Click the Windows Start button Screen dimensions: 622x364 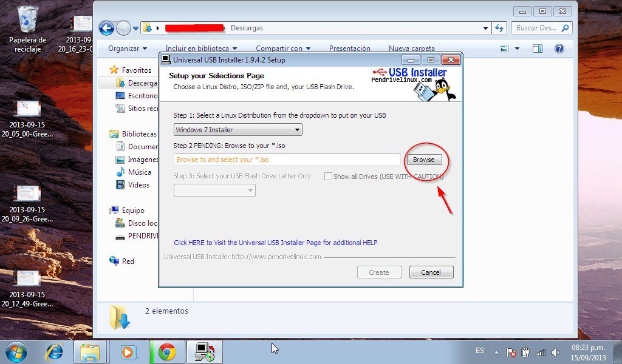point(16,351)
